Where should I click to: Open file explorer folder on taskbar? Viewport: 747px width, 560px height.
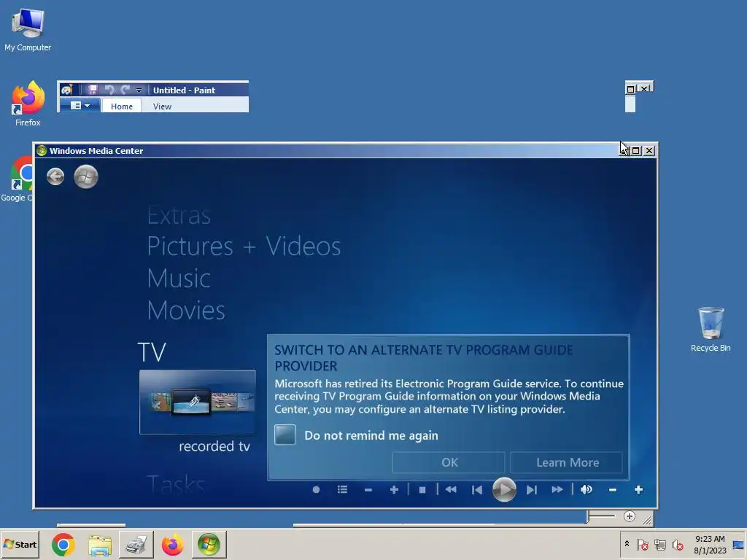[99, 545]
